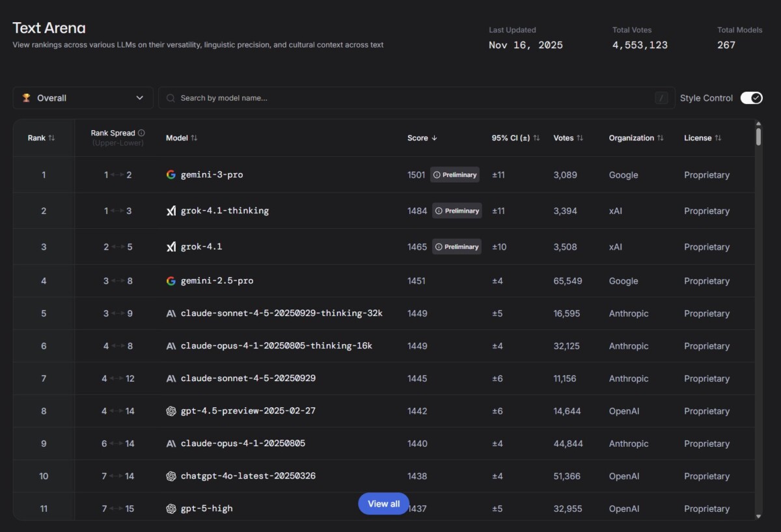The image size is (781, 532).
Task: Click the table's vertical scrollbar thumb
Action: coord(758,137)
